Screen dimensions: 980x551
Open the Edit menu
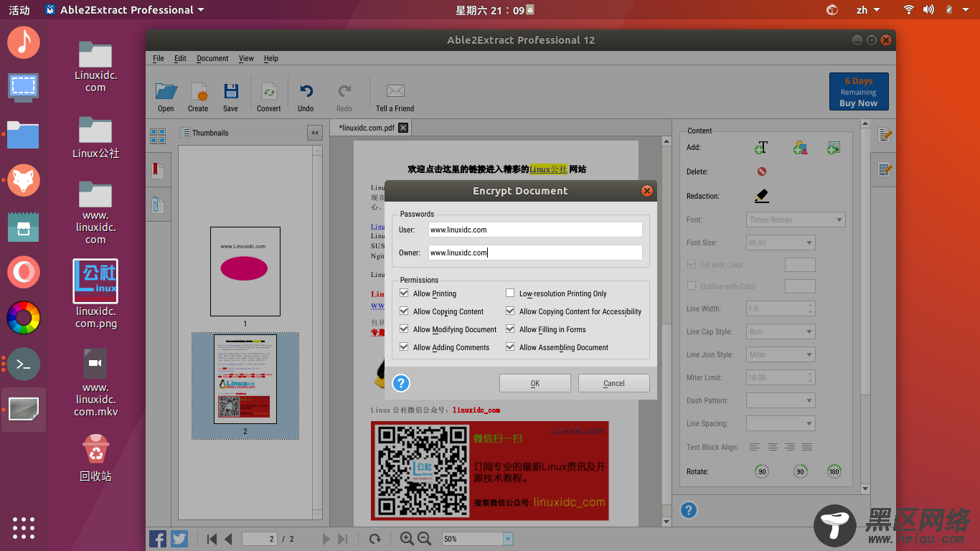[x=180, y=58]
